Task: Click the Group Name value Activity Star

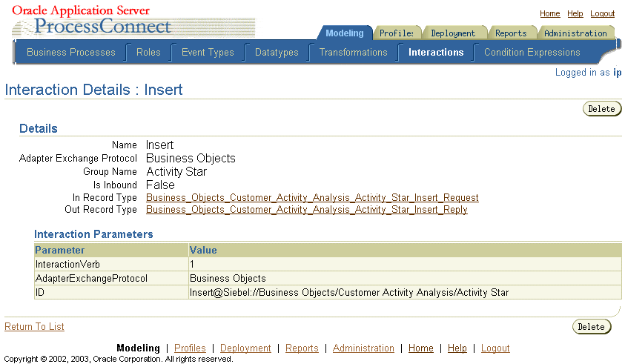Action: (176, 172)
